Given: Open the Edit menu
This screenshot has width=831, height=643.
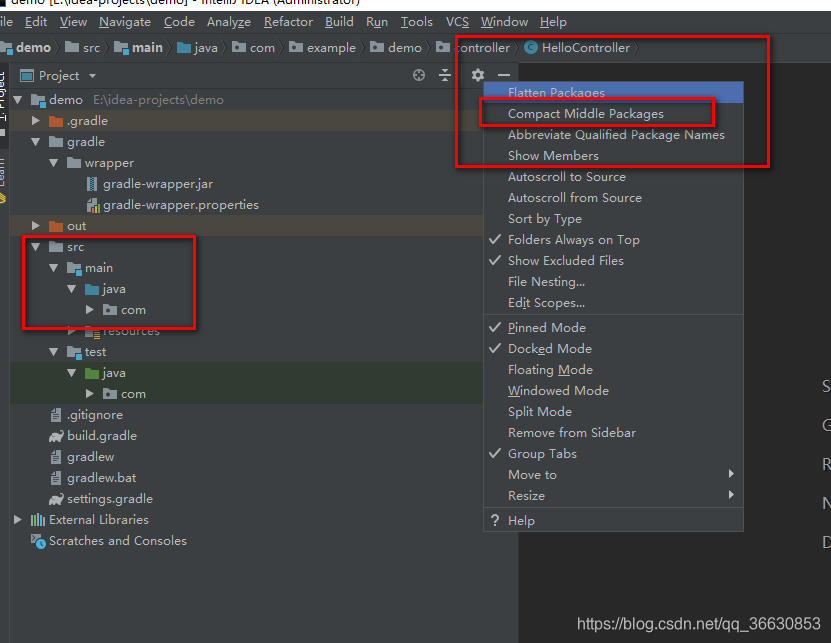Looking at the screenshot, I should click(36, 22).
